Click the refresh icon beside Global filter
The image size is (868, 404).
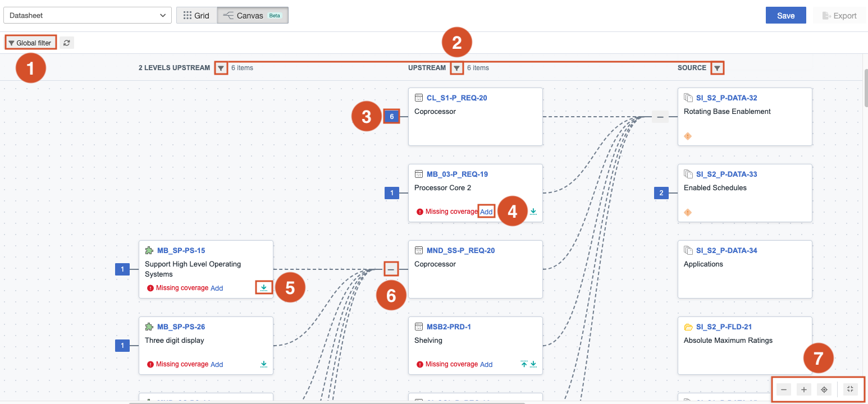[x=67, y=43]
